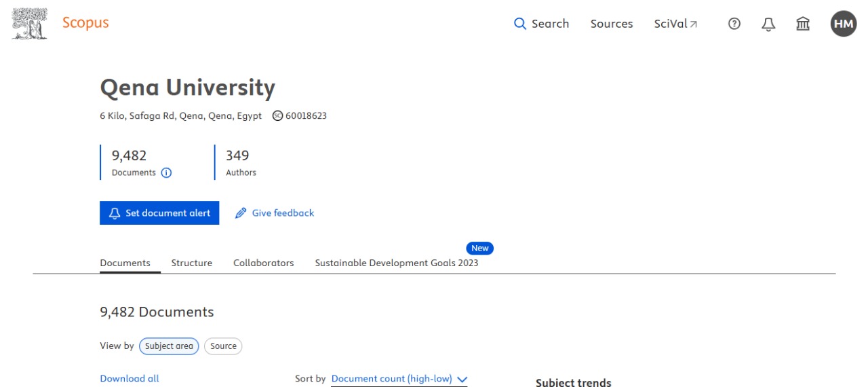
Task: Open the Documents tab
Action: tap(125, 263)
